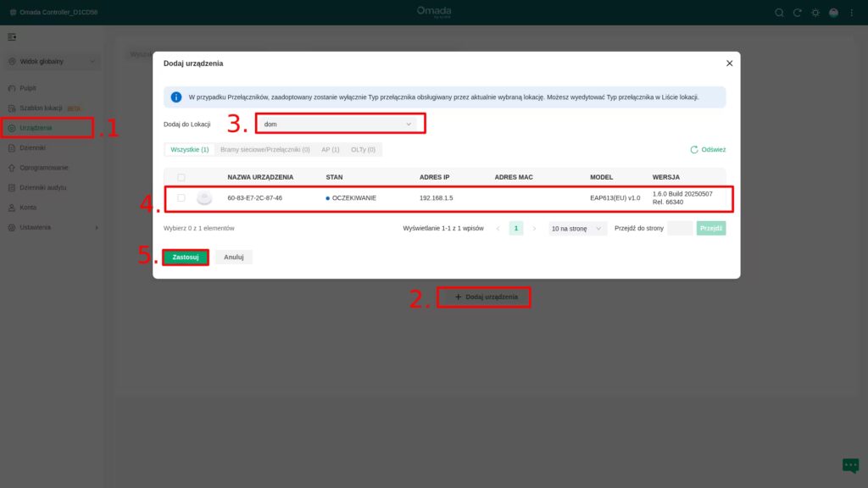Image resolution: width=868 pixels, height=488 pixels.
Task: Collapse the sidebar with the menu icon
Action: tap(12, 37)
